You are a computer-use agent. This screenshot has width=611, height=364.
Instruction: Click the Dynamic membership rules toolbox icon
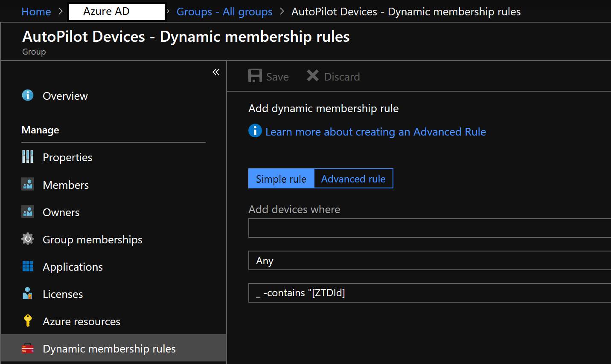click(28, 348)
